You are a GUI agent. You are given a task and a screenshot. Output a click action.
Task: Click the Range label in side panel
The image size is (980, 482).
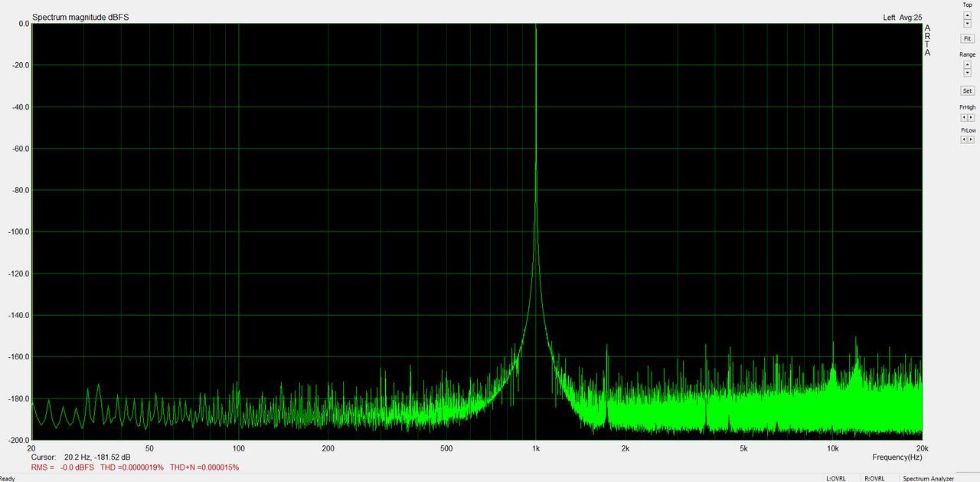click(x=968, y=55)
